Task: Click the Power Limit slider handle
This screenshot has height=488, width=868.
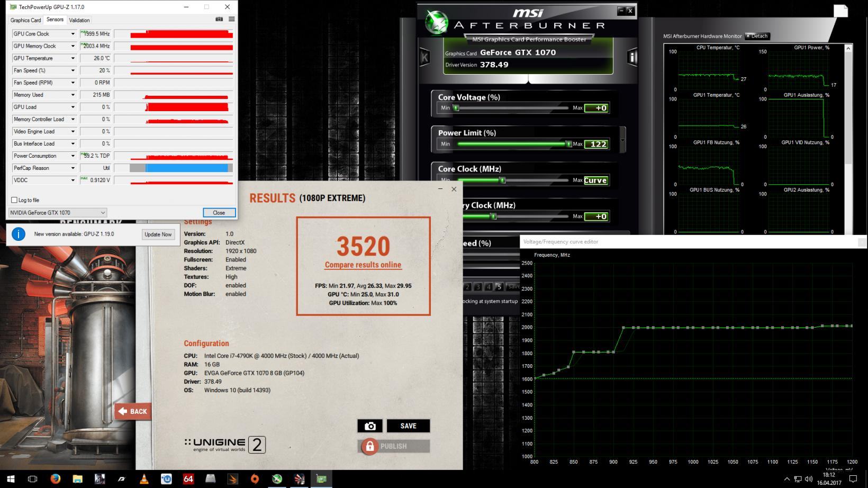Action: (x=568, y=144)
